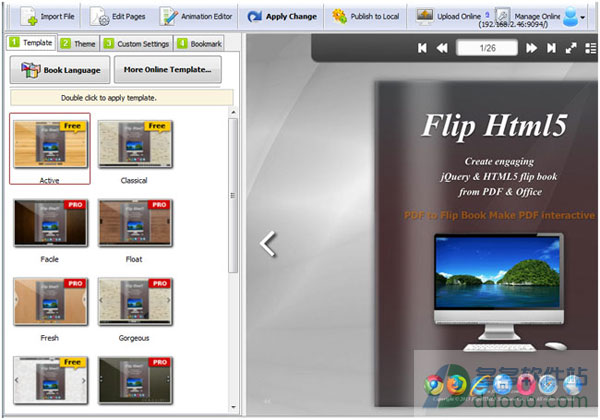Click the Publish to Local gears icon
Image resolution: width=600 pixels, height=420 pixels.
point(339,16)
